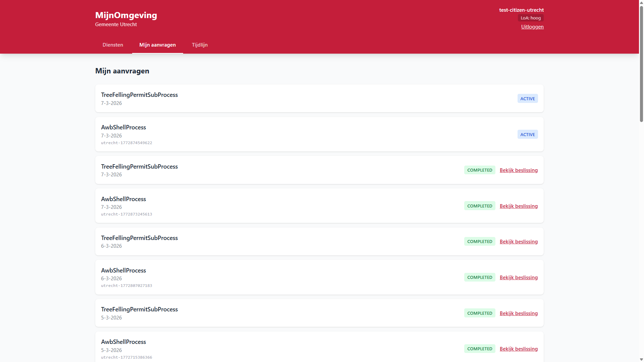Open Bekijk beslissing for AwbShellProcess utrecht-1772873245613
This screenshot has width=644, height=362.
coord(519,206)
